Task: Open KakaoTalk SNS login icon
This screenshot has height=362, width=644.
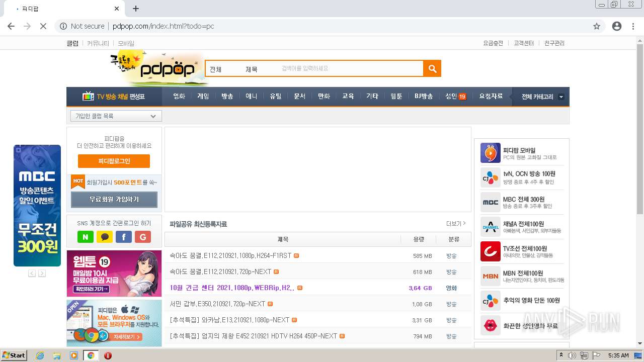Action: tap(105, 237)
